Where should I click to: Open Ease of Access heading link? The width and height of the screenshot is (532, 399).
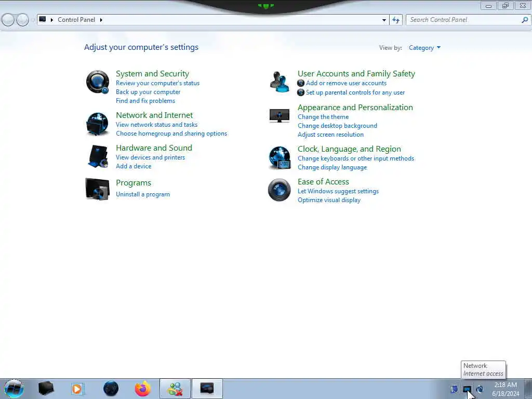(x=323, y=181)
